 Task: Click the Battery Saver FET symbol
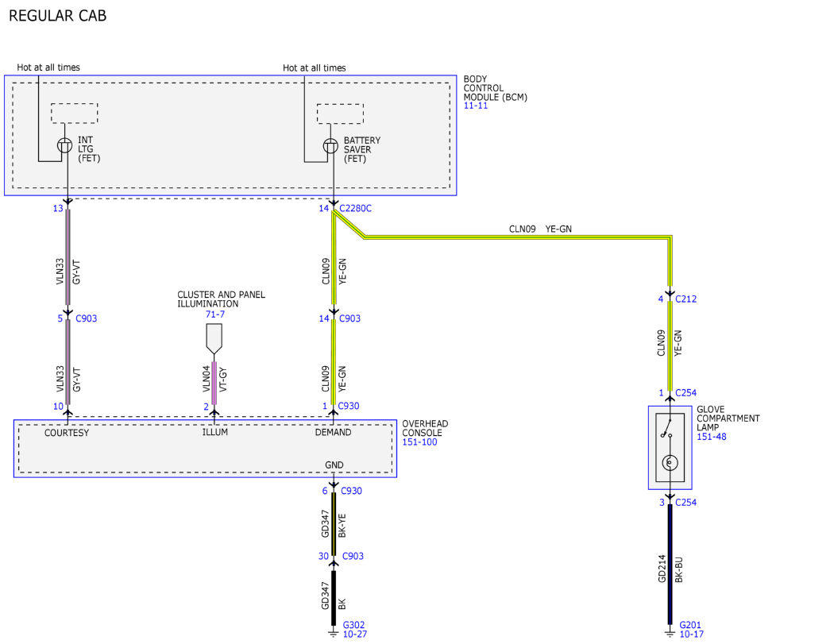(331, 145)
